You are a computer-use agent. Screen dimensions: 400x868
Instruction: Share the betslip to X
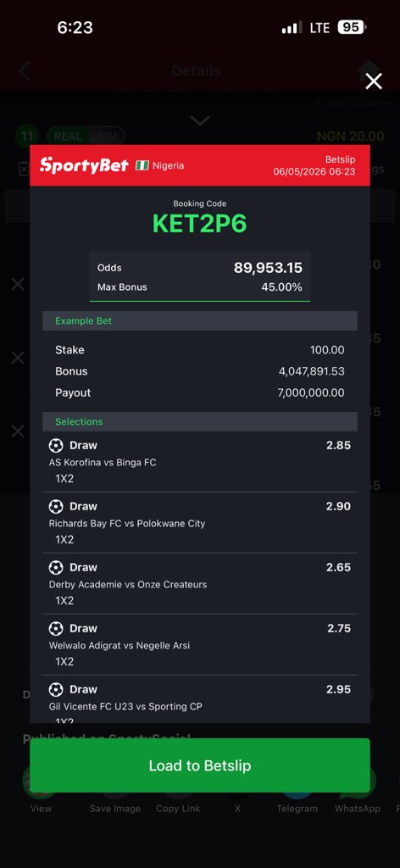coord(237,808)
